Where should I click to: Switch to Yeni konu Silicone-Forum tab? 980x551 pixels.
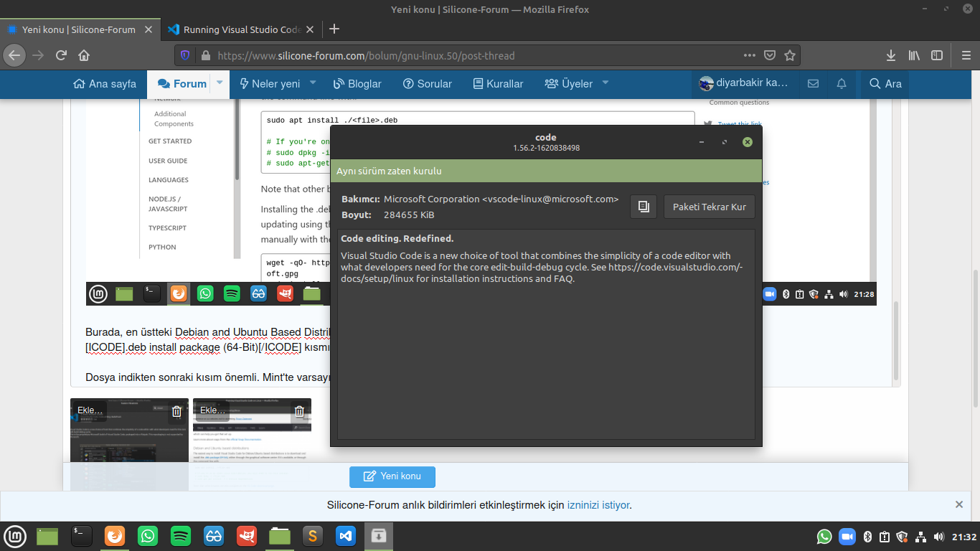pyautogui.click(x=80, y=29)
